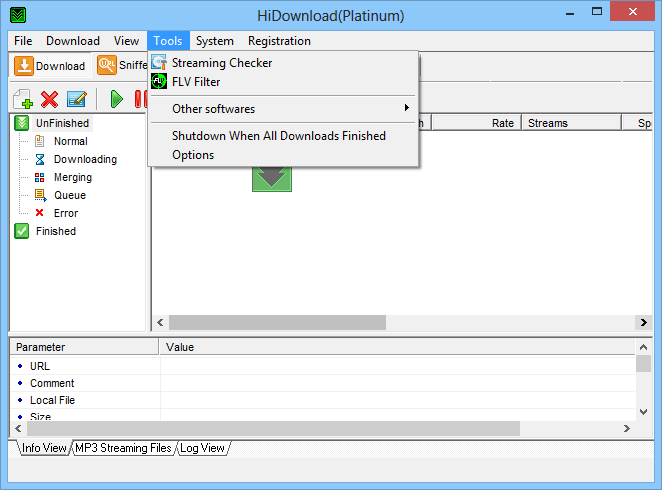Select the Merging tree item
Image resolution: width=662 pixels, height=490 pixels.
coord(73,177)
